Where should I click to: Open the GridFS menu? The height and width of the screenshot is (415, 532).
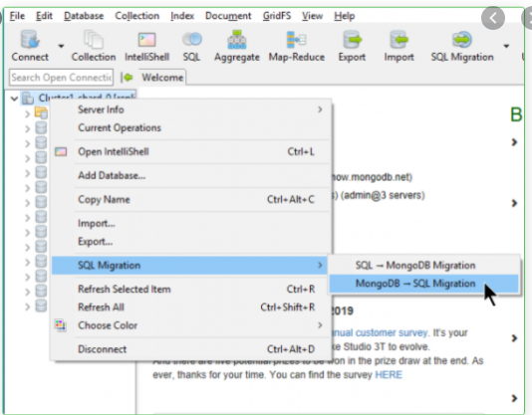click(x=277, y=16)
